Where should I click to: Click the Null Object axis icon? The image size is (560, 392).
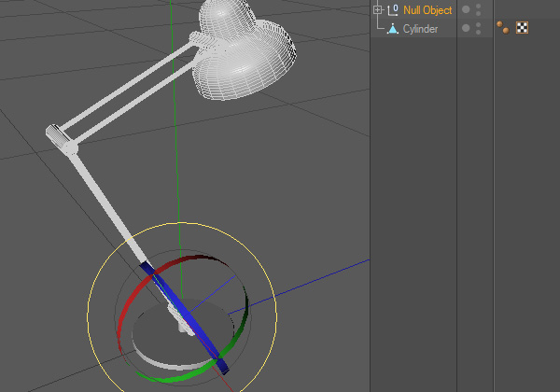tap(393, 10)
